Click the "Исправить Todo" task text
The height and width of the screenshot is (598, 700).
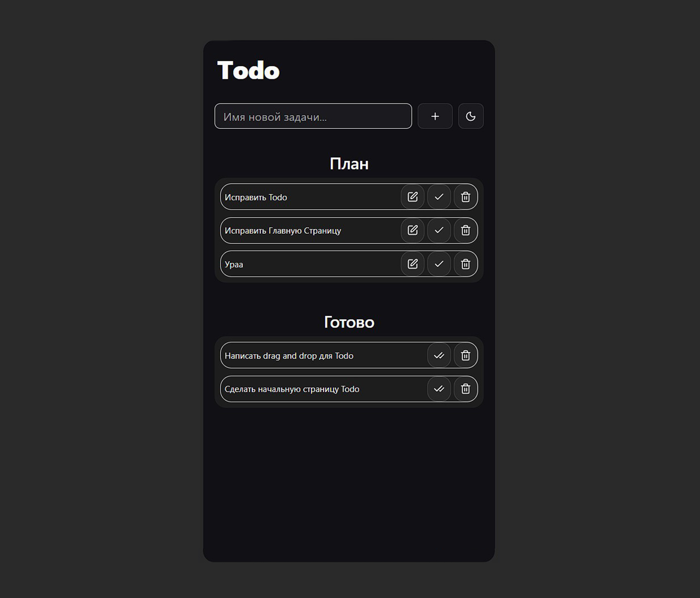256,197
